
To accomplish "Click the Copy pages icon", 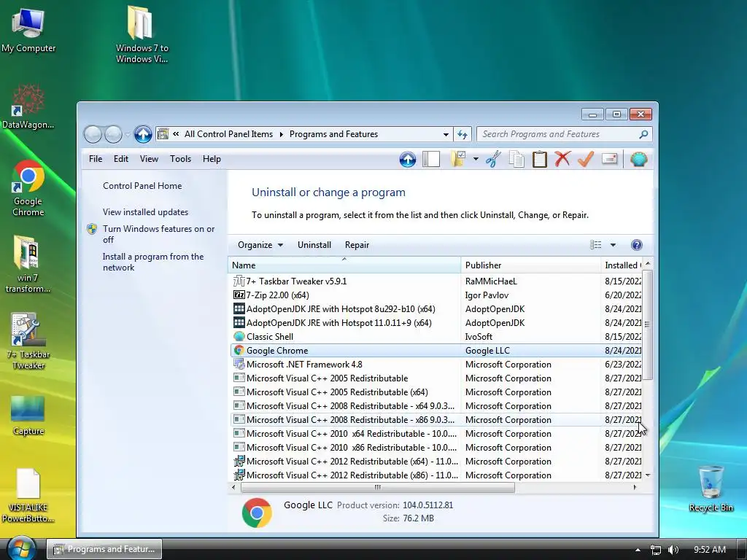I will [516, 159].
